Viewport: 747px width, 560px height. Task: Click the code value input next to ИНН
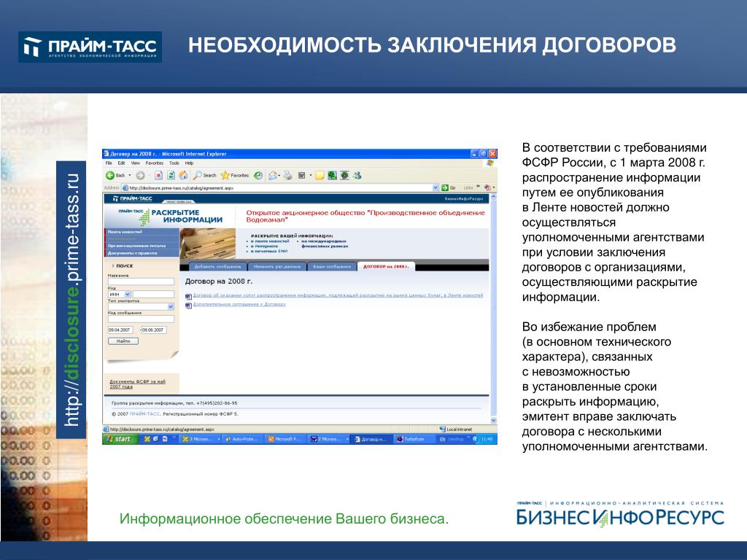point(153,295)
